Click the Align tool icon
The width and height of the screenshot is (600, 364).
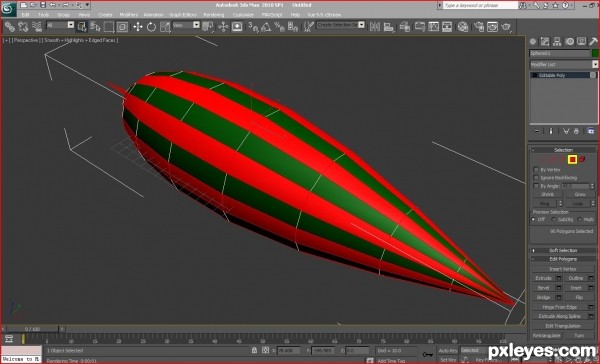click(388, 26)
